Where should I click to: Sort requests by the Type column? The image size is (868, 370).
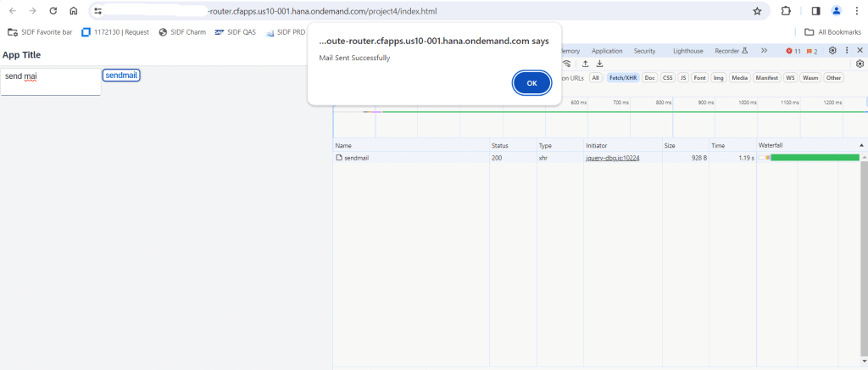click(559, 145)
